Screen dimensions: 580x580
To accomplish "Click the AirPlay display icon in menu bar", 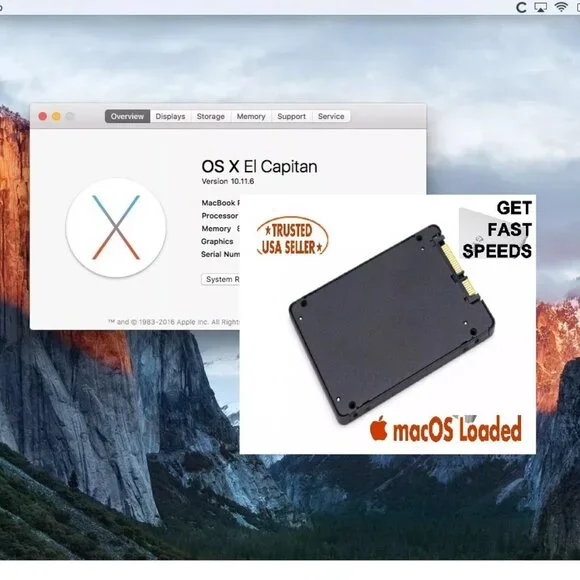I will pos(541,7).
